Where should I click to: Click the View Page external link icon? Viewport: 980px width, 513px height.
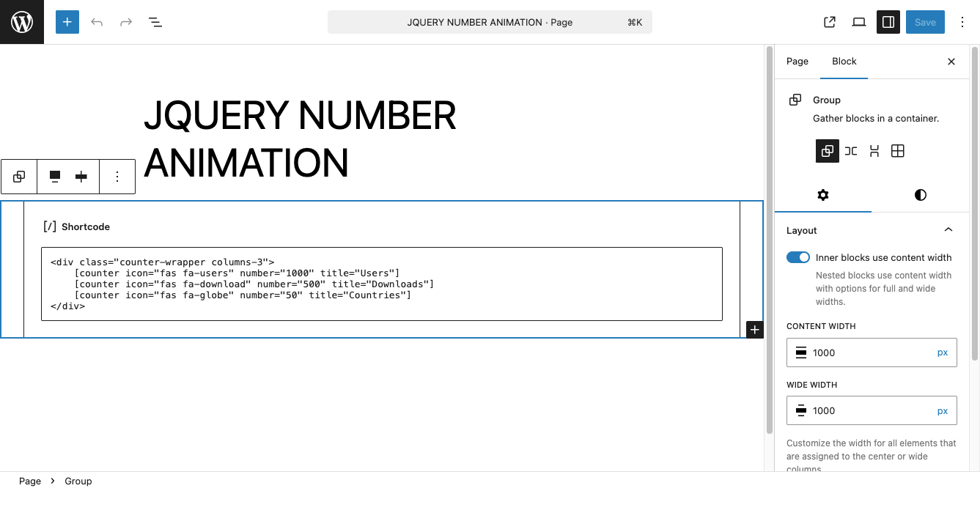[x=830, y=22]
